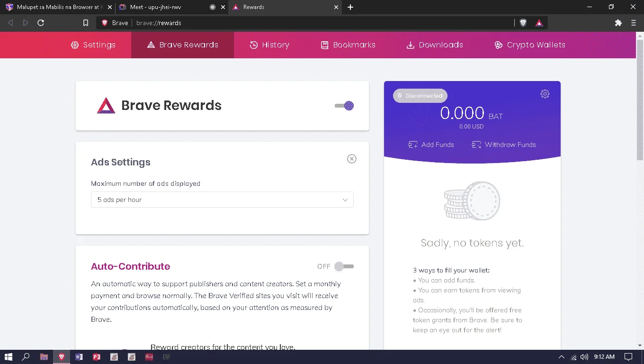Close the Malupet sa Mabilis tab
The height and width of the screenshot is (364, 644).
coord(109,7)
